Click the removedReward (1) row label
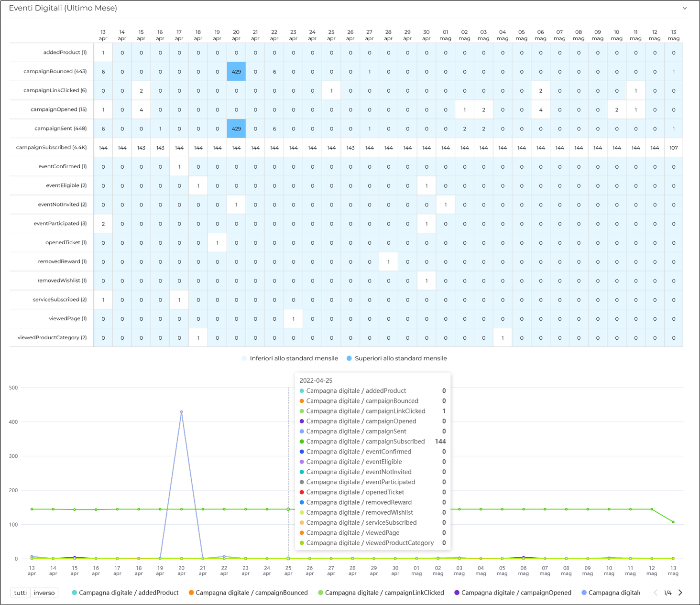Viewport: 700px width, 605px height. [63, 261]
